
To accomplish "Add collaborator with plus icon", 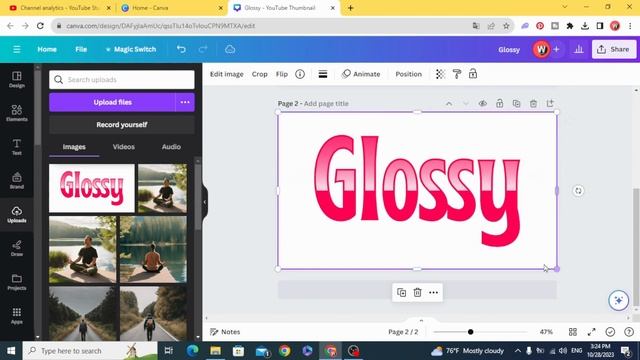I will (556, 49).
